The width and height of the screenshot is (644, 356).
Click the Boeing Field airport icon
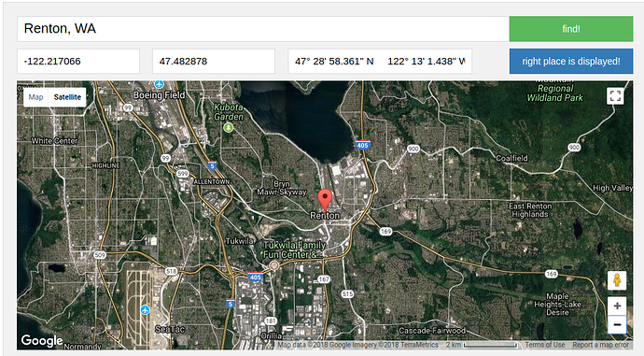[x=160, y=85]
